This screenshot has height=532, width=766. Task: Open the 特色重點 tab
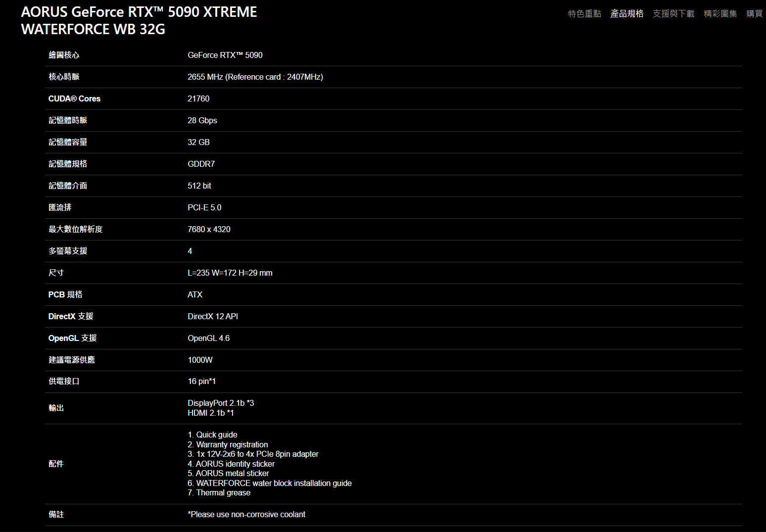584,14
